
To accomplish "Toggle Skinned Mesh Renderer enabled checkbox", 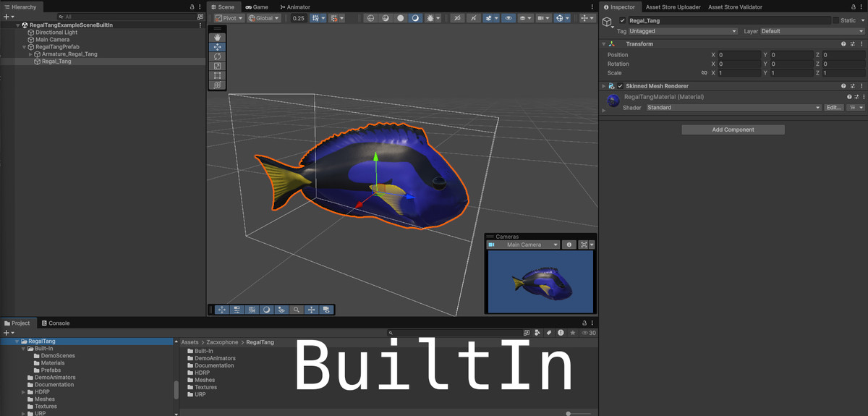I will (x=620, y=86).
